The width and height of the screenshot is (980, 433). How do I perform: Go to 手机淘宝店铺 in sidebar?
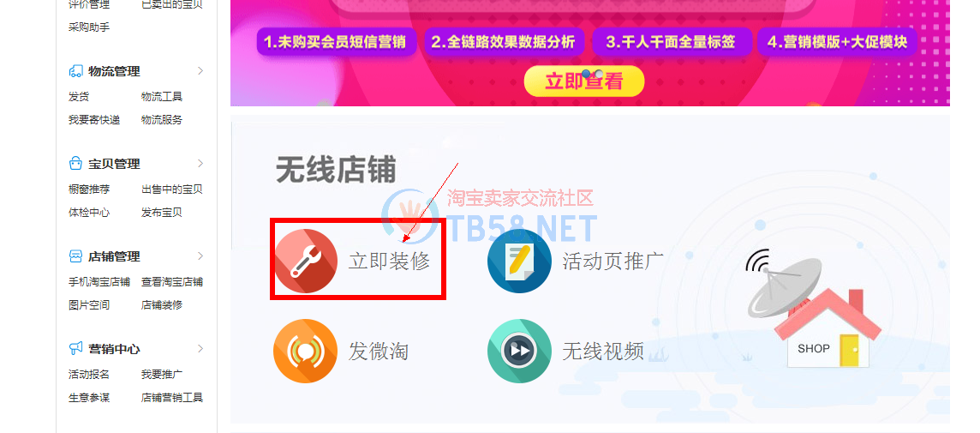[99, 282]
